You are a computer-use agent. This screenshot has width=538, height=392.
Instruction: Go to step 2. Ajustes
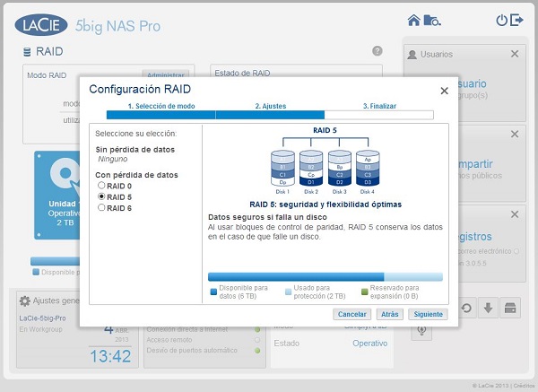pyautogui.click(x=271, y=106)
